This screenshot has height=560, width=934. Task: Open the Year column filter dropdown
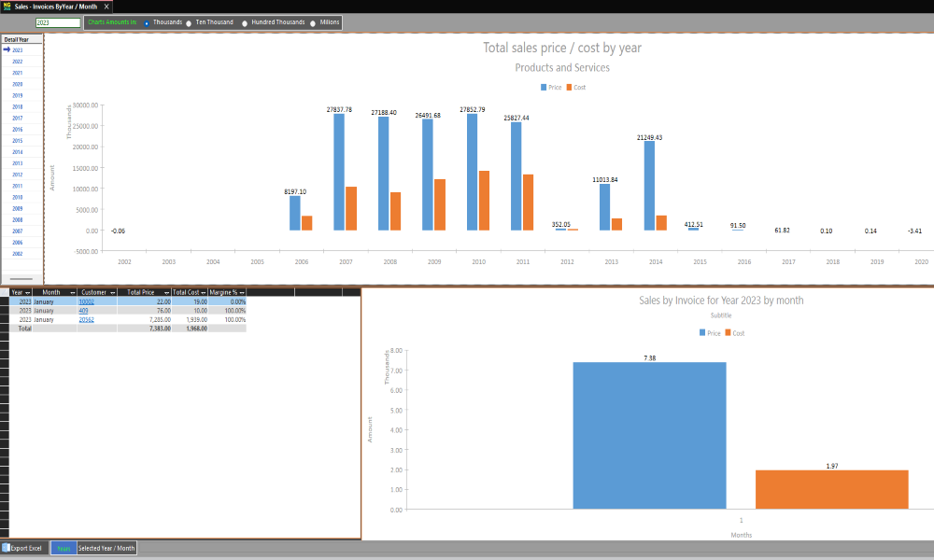(28, 292)
